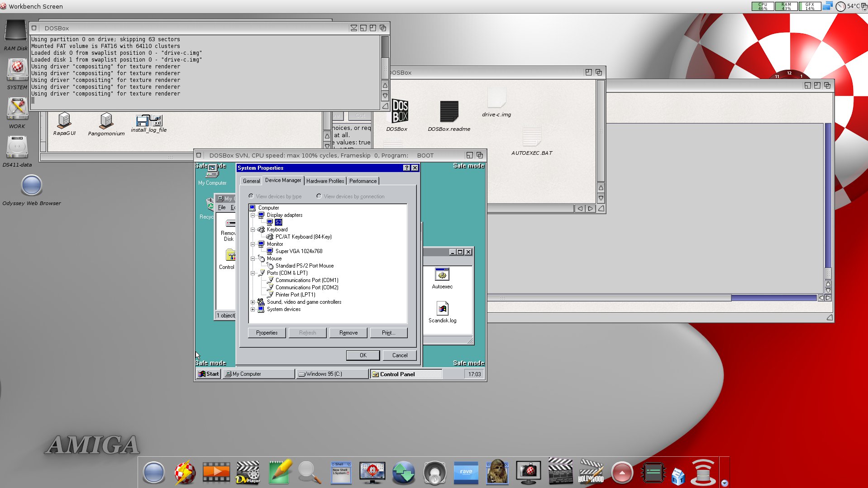Switch to the Hardware Profiles tab
868x488 pixels.
point(325,181)
